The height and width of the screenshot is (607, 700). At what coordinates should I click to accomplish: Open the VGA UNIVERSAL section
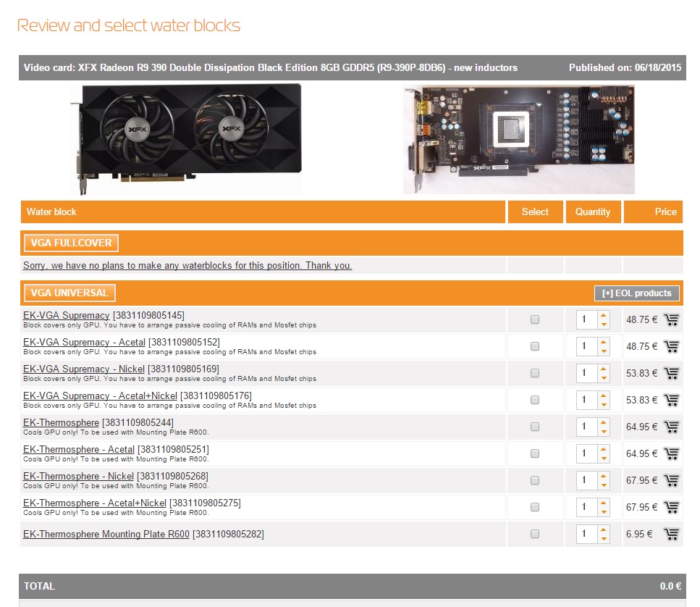[69, 293]
